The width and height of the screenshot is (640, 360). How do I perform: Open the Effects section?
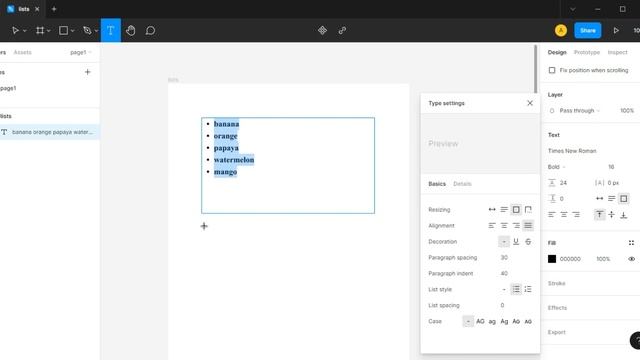tap(557, 308)
